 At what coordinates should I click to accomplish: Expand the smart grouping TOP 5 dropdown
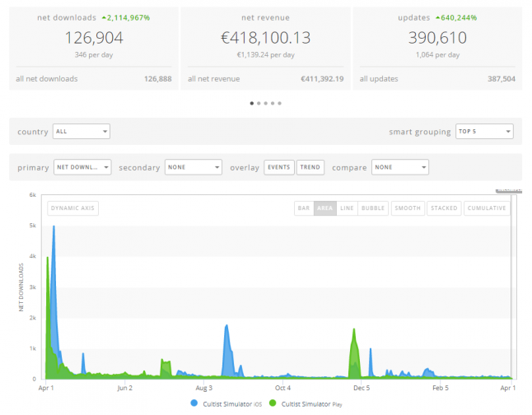pos(484,132)
